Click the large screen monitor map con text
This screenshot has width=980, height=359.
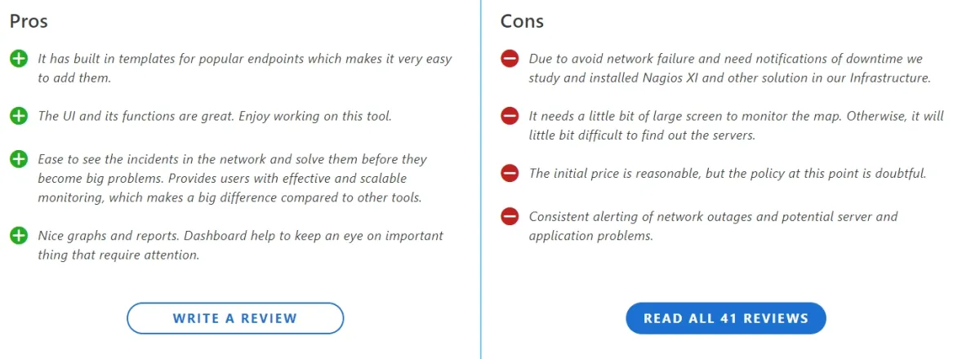coord(736,126)
